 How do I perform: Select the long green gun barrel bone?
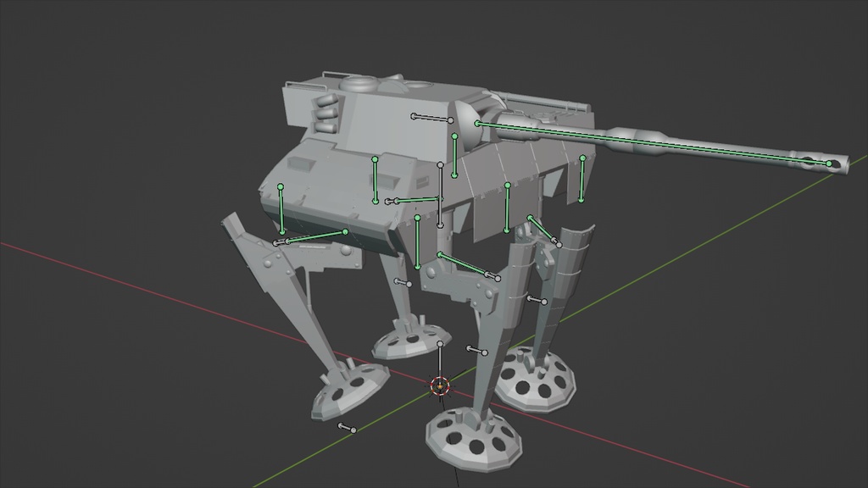(654, 143)
